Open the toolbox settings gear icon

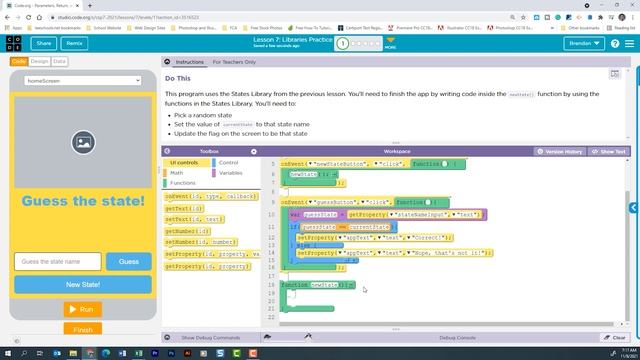[253, 151]
